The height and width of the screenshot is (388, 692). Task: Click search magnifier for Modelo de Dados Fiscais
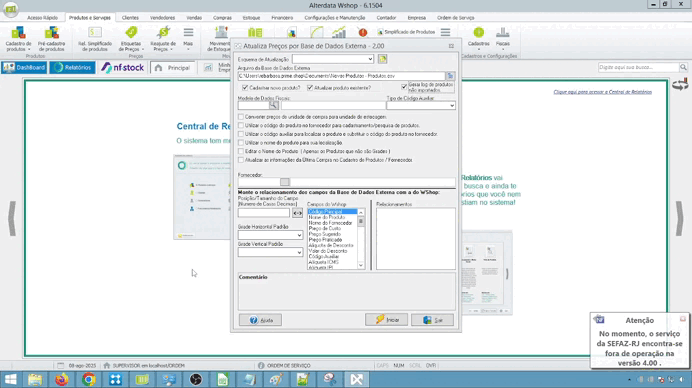pyautogui.click(x=274, y=105)
